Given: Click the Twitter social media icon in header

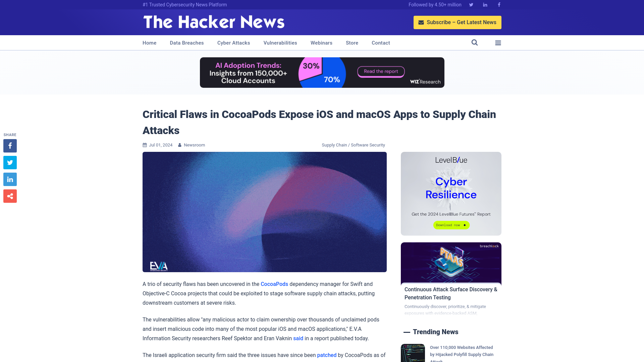Looking at the screenshot, I should 471,4.
